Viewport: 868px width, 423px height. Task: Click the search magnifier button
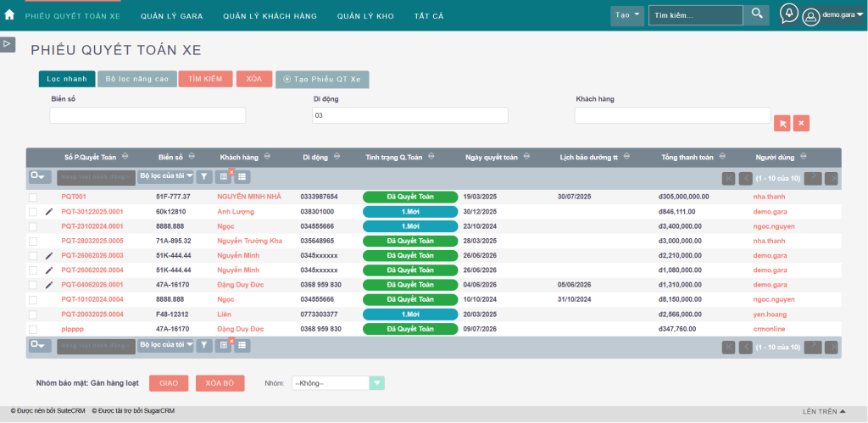pyautogui.click(x=757, y=14)
